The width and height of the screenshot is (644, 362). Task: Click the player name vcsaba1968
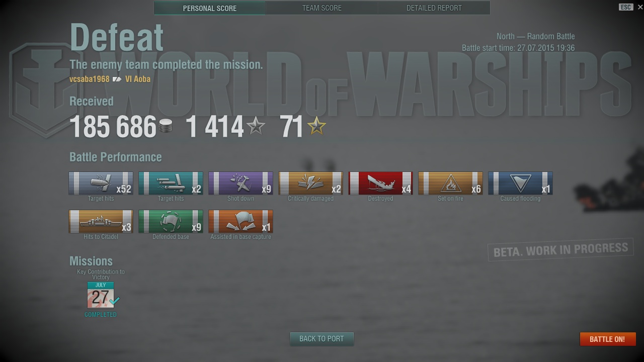coord(90,79)
